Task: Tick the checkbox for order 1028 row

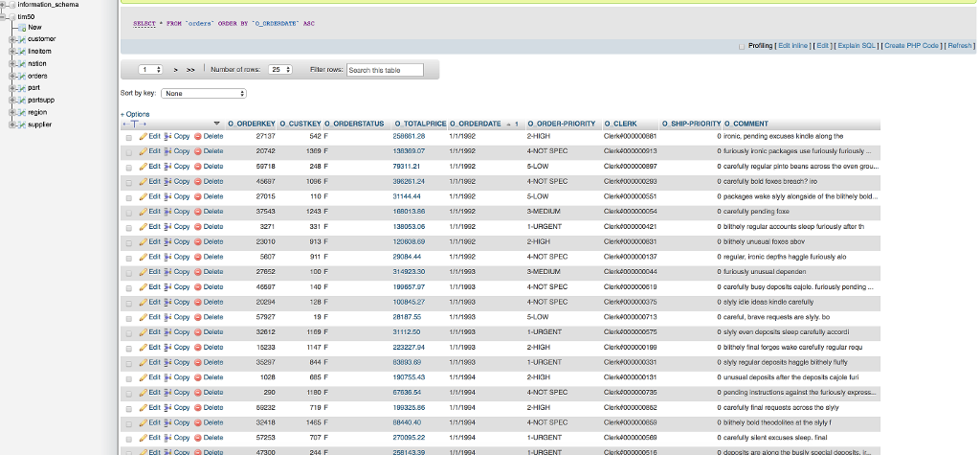Action: tap(129, 378)
